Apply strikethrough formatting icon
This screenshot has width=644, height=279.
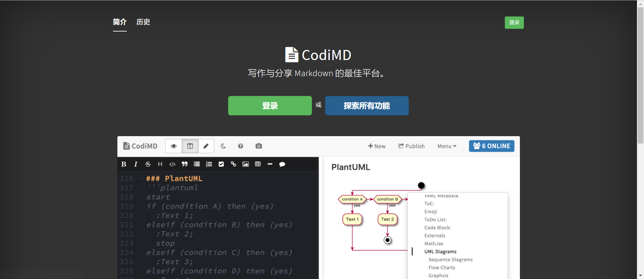(148, 164)
